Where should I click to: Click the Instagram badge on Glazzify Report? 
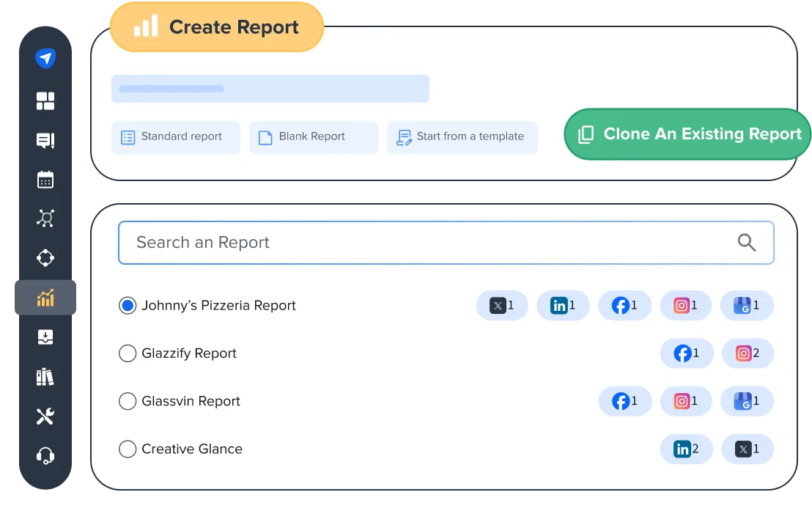[x=747, y=353]
